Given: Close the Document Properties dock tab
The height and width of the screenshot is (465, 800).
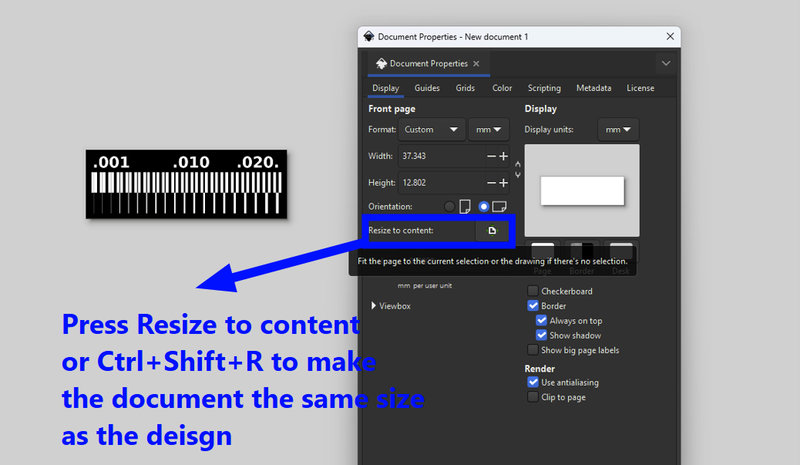Looking at the screenshot, I should click(x=476, y=63).
